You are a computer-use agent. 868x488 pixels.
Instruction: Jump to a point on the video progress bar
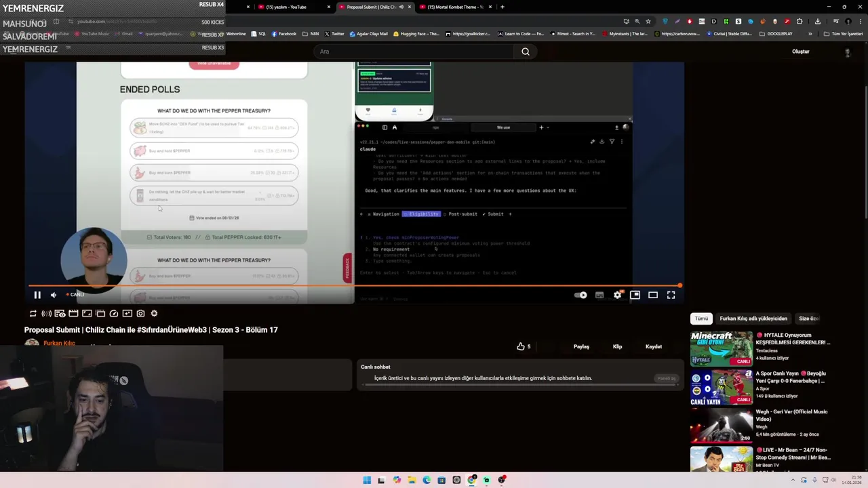[x=354, y=285]
